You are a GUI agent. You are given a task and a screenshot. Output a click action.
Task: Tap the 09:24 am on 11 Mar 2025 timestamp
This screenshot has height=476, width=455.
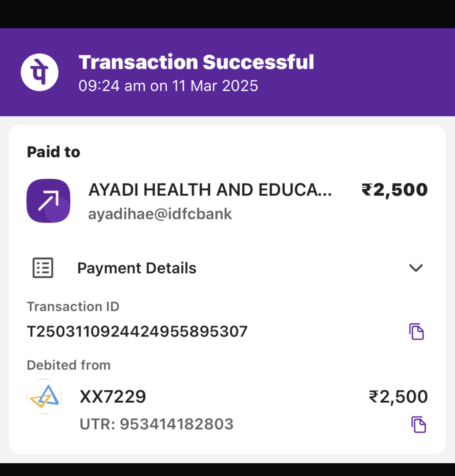168,86
